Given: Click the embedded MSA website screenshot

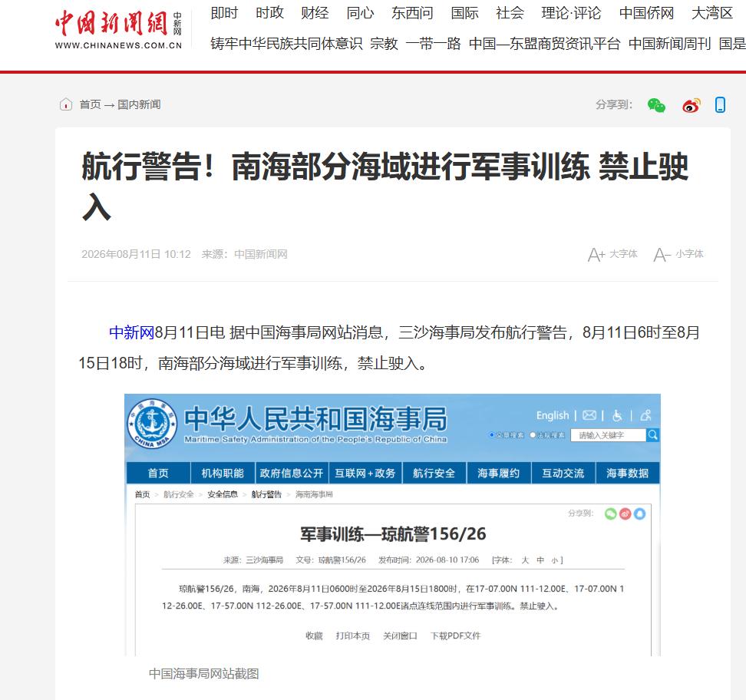Looking at the screenshot, I should (x=392, y=525).
